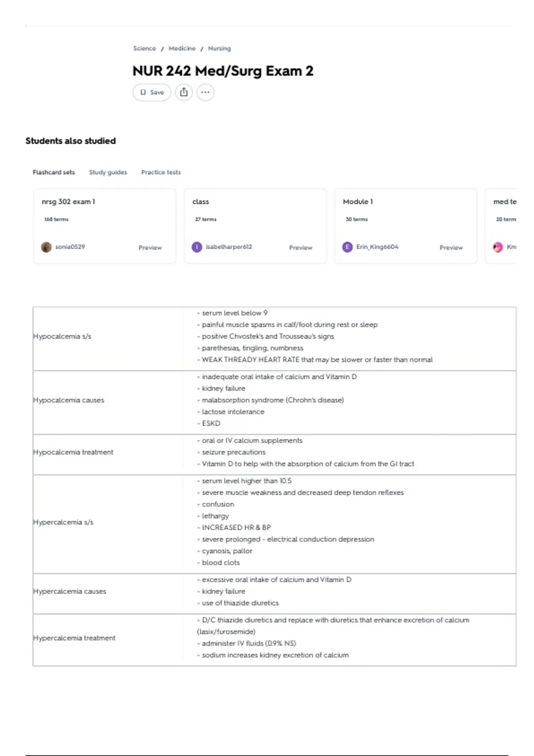Switch to the Study guides tab
This screenshot has width=534, height=756.
(x=108, y=172)
